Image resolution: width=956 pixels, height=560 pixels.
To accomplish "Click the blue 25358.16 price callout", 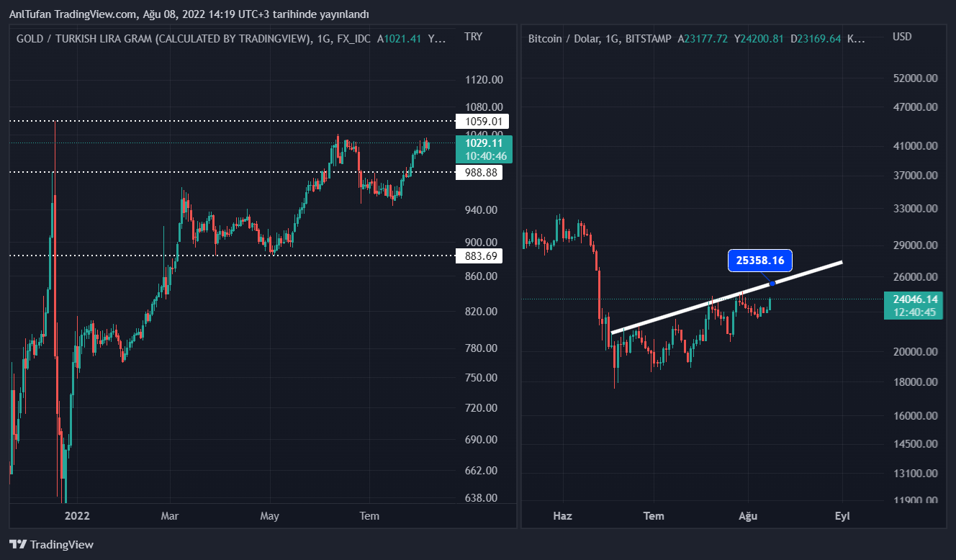I will [759, 260].
